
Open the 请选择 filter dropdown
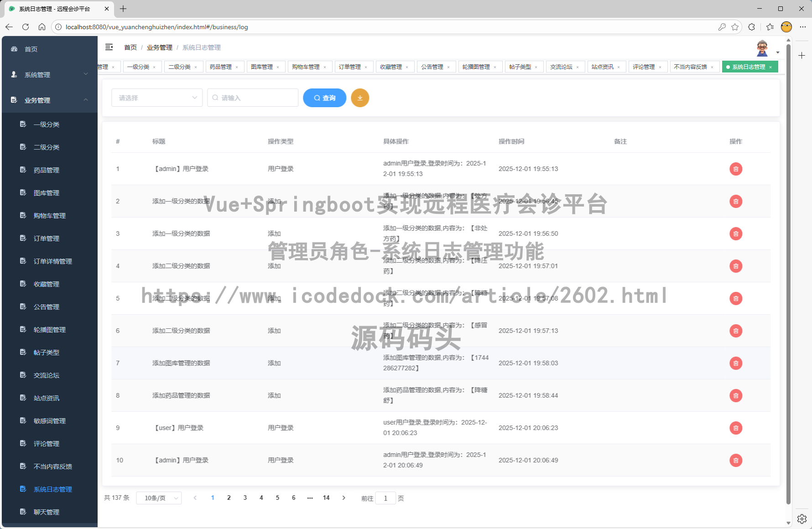coord(157,98)
